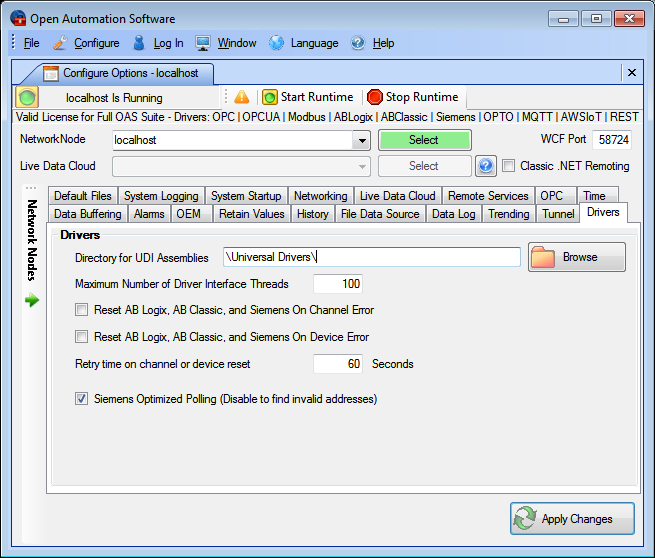Screen dimensions: 655x558
Task: Click the Language globe icon
Action: pos(276,43)
